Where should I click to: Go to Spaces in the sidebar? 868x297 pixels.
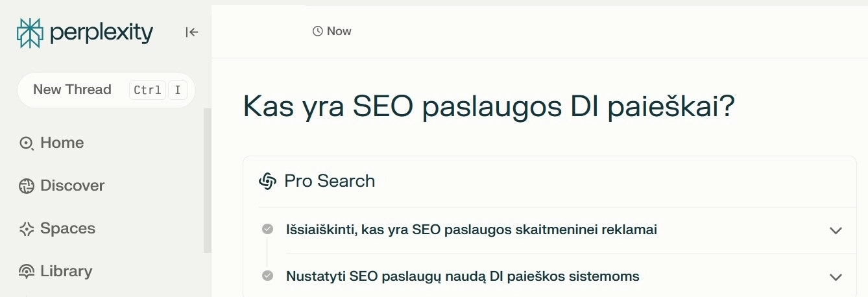pyautogui.click(x=67, y=228)
